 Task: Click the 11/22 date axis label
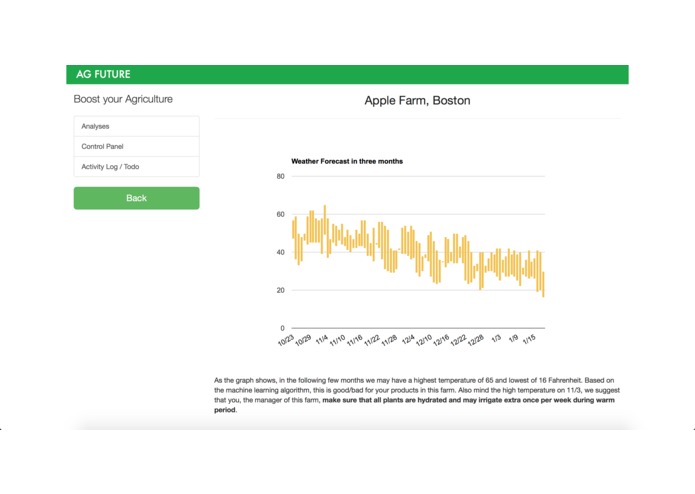[372, 340]
